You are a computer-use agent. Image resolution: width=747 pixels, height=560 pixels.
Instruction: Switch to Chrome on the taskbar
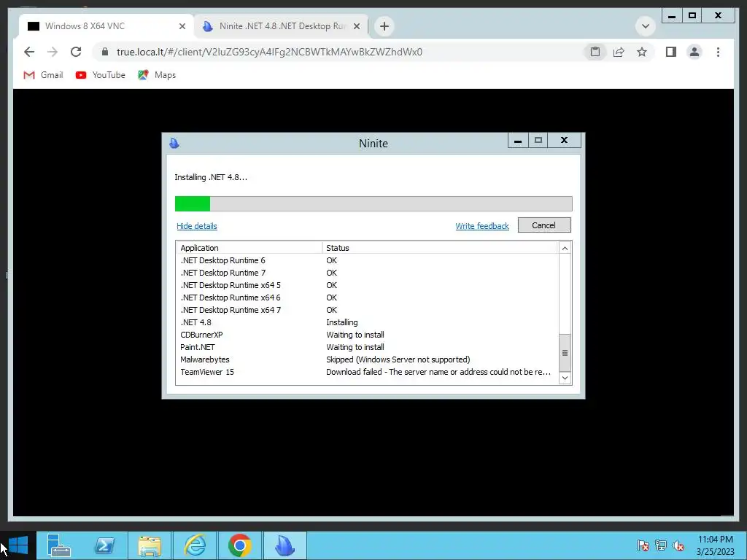(x=239, y=545)
